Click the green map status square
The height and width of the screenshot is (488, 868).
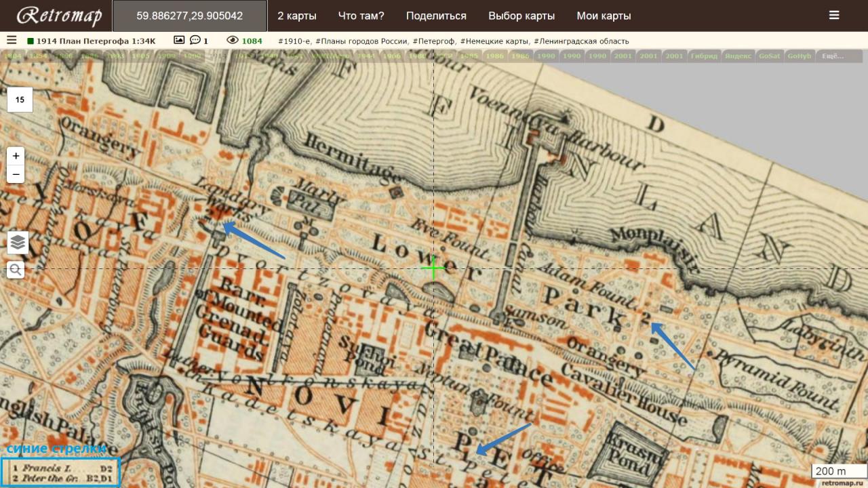[31, 41]
